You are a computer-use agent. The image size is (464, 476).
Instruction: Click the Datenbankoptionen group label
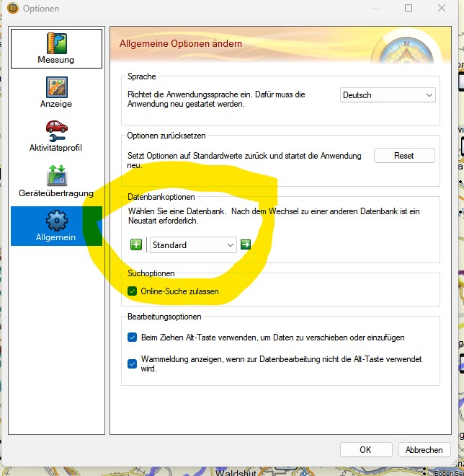point(161,197)
